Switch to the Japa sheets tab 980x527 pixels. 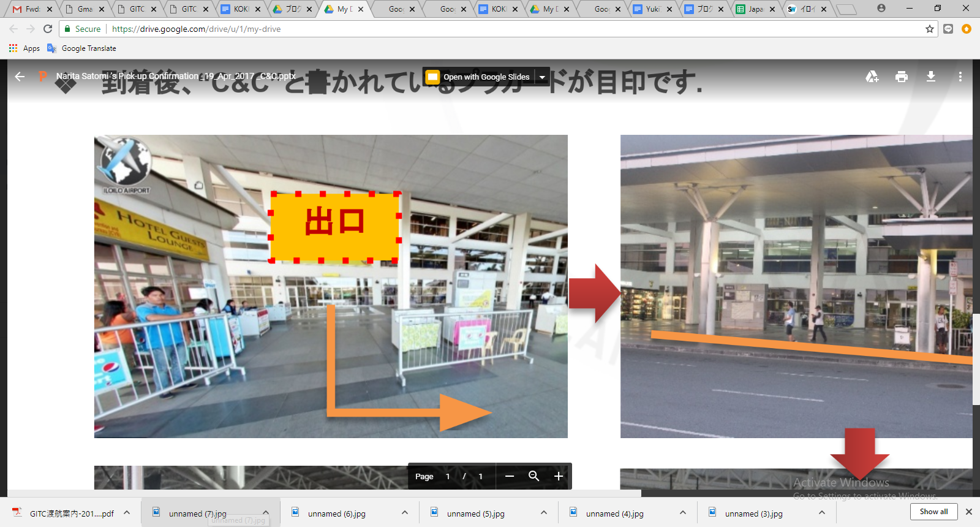tap(756, 9)
